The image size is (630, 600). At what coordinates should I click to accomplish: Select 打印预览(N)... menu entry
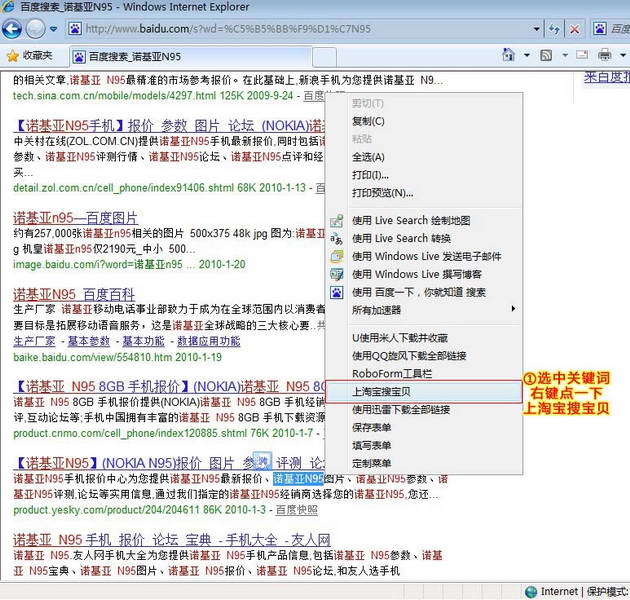coord(383,193)
